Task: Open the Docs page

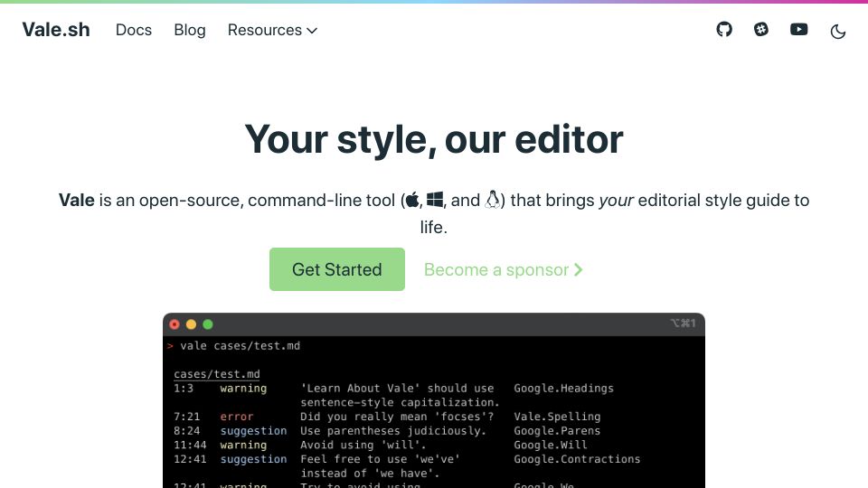Action: tap(134, 30)
